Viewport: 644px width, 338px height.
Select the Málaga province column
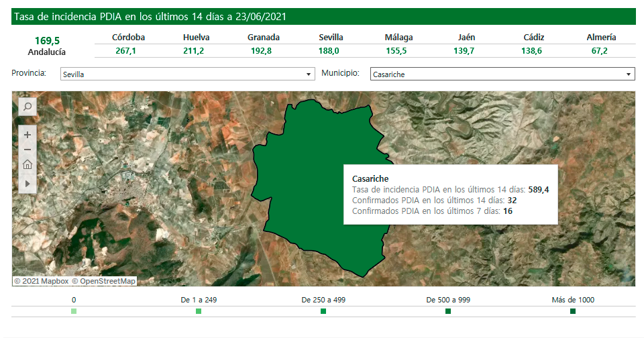(x=399, y=38)
